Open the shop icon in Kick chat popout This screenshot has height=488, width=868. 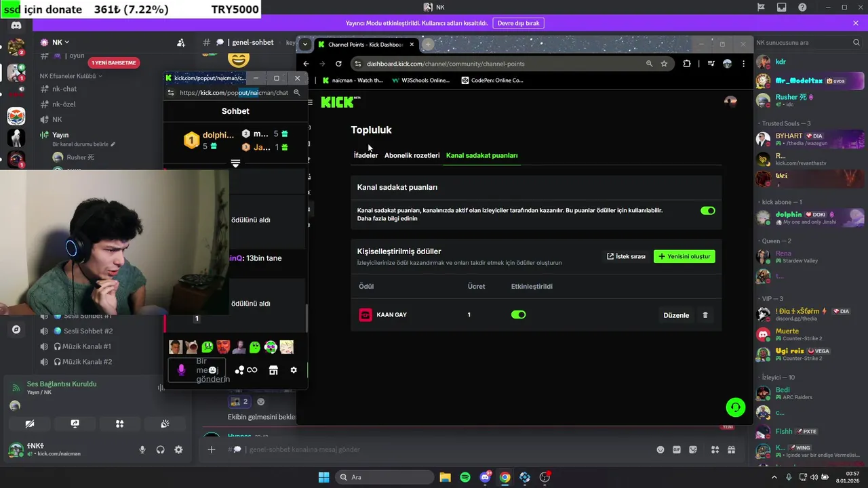[273, 370]
